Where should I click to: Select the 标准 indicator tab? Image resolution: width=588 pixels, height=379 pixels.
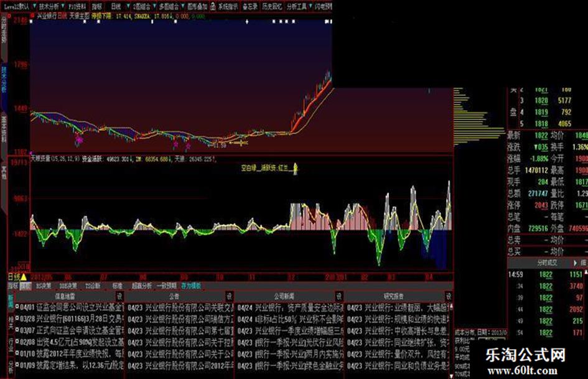coord(118,286)
